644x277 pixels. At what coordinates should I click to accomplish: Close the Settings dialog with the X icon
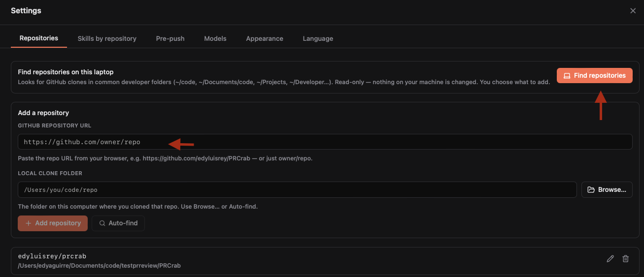pyautogui.click(x=633, y=11)
